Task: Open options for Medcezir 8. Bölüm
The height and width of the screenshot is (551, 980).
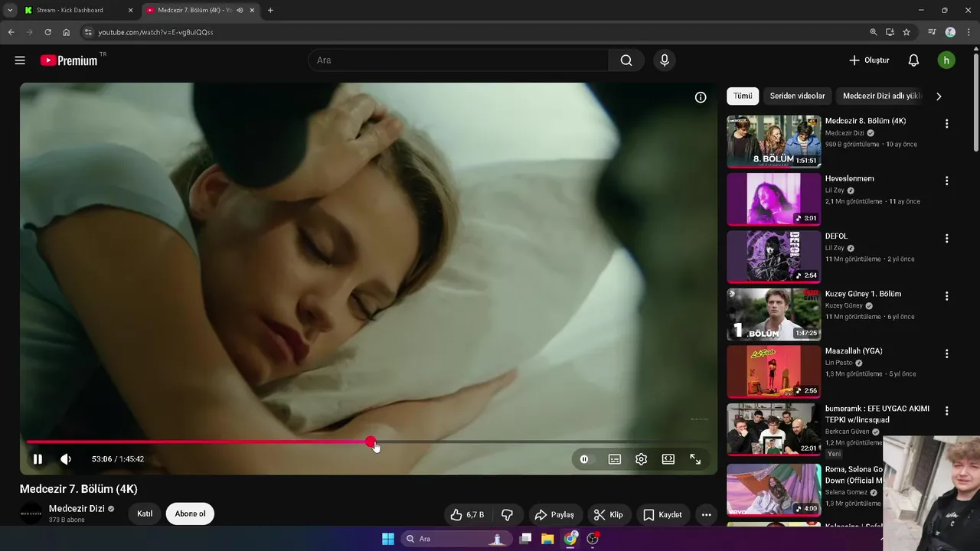Action: point(946,124)
